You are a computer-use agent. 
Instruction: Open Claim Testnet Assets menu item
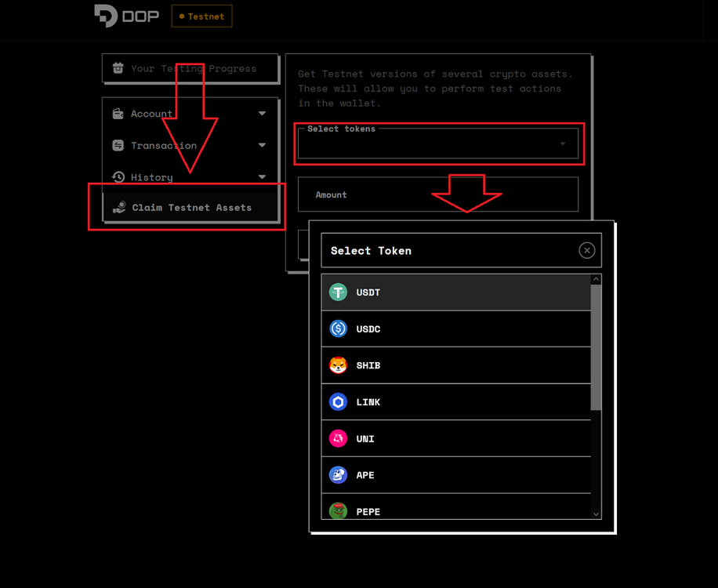pos(191,208)
